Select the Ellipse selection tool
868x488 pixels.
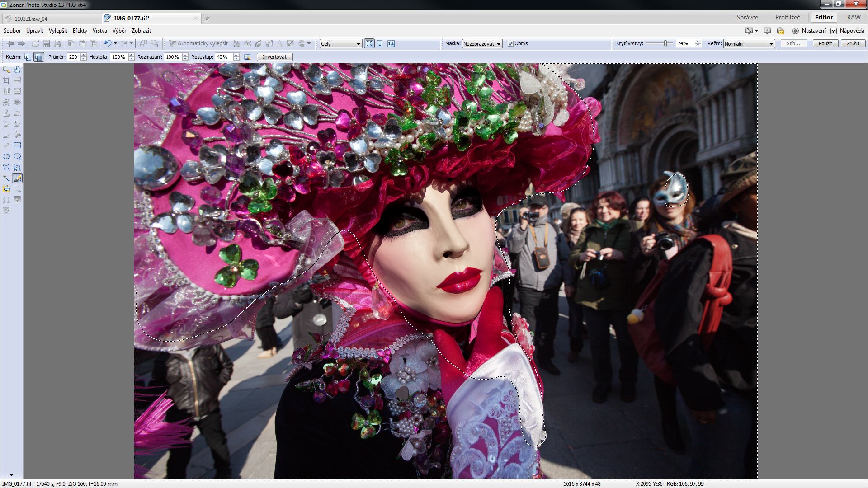[6, 156]
